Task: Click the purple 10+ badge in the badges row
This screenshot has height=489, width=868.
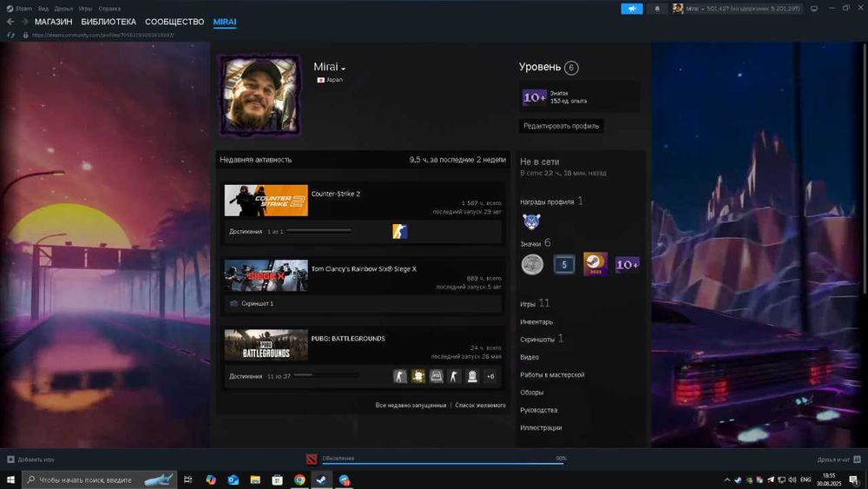Action: [x=627, y=264]
